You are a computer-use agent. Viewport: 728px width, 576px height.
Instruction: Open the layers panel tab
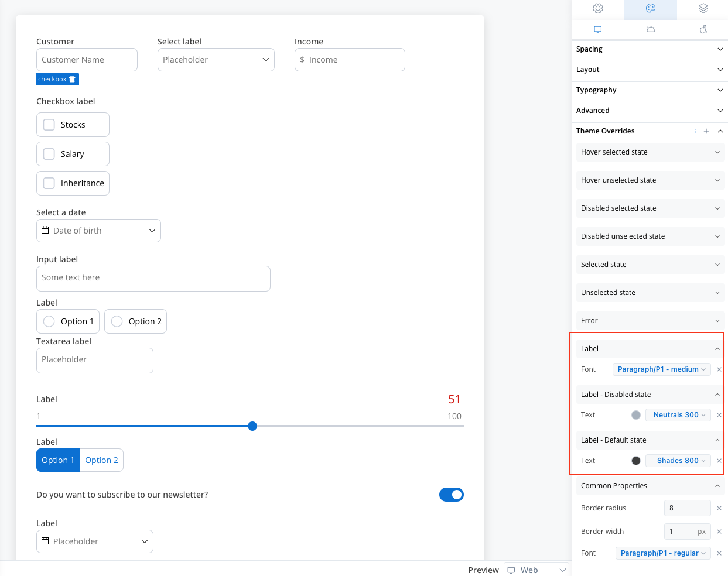(703, 8)
